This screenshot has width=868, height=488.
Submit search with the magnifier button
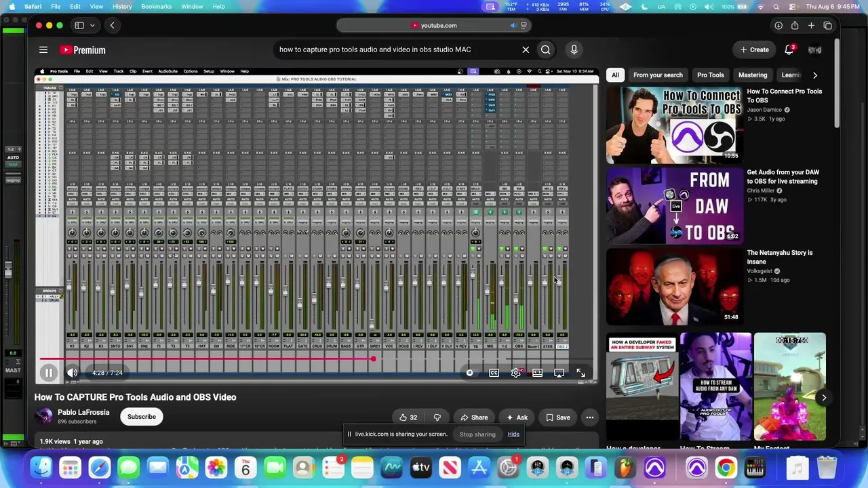click(x=546, y=49)
